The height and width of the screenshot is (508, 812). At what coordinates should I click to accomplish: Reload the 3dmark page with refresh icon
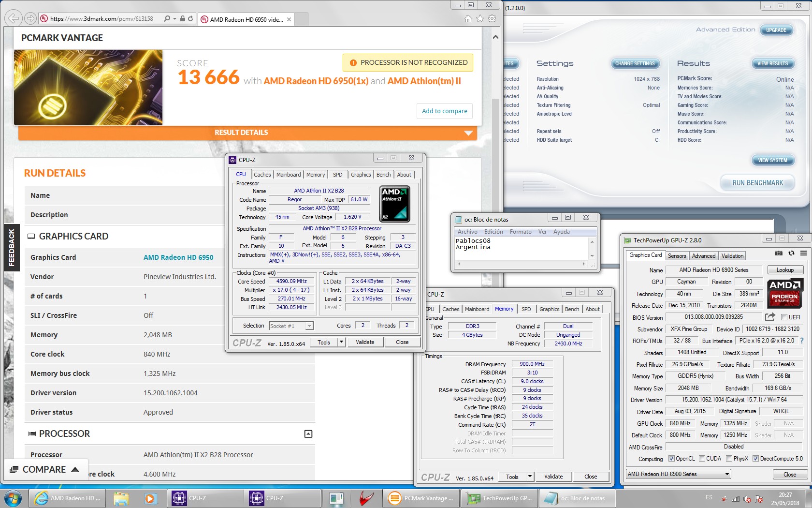190,18
